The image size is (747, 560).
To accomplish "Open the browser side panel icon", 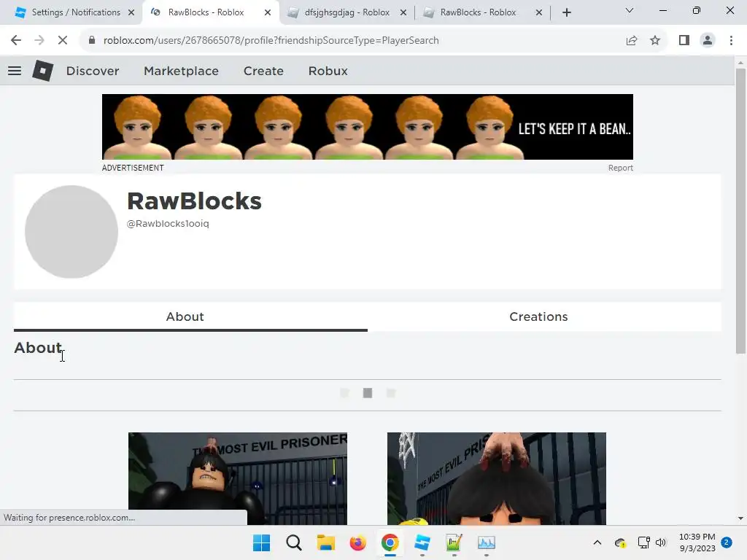I will (684, 41).
